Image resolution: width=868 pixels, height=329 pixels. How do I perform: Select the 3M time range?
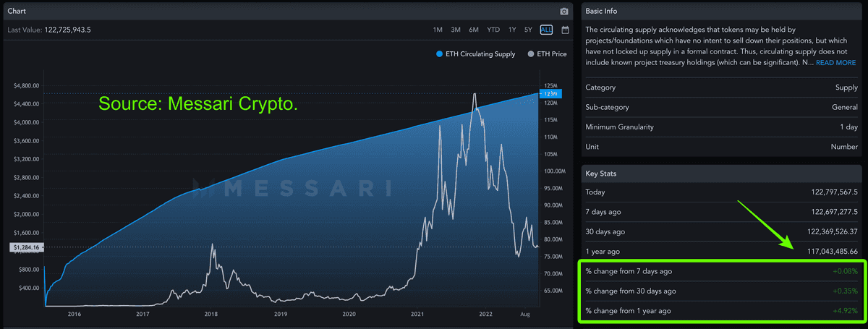coord(456,30)
